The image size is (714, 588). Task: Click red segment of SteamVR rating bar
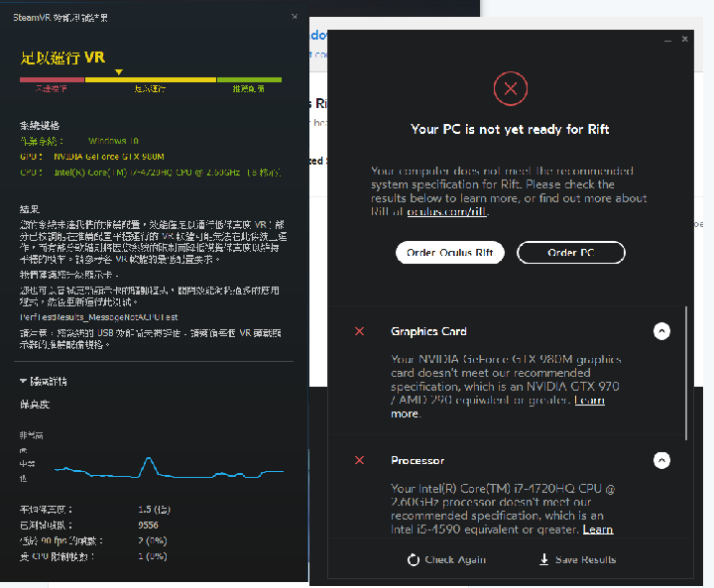point(52,79)
